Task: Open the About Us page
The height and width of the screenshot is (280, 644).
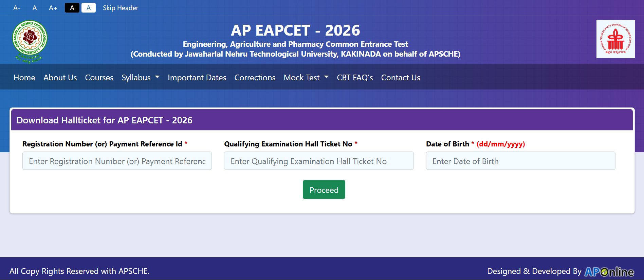Action: click(60, 78)
